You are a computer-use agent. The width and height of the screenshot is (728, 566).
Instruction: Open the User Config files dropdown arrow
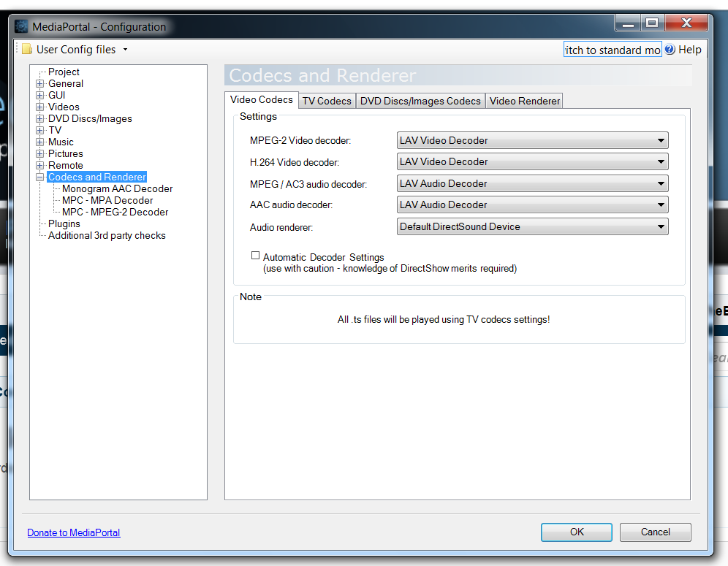(125, 50)
